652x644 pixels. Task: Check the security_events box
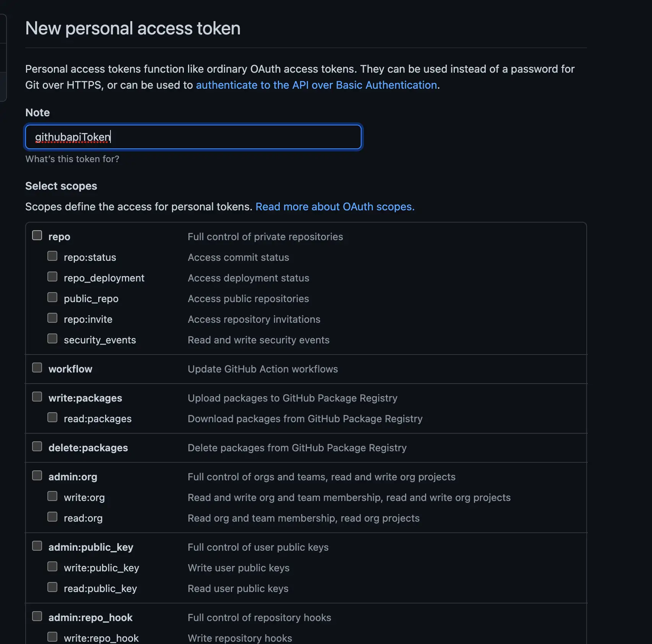(52, 338)
